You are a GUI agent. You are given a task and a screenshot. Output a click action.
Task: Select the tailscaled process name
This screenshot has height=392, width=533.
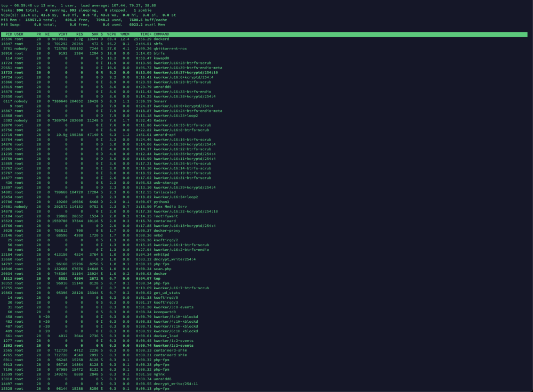tap(165, 192)
